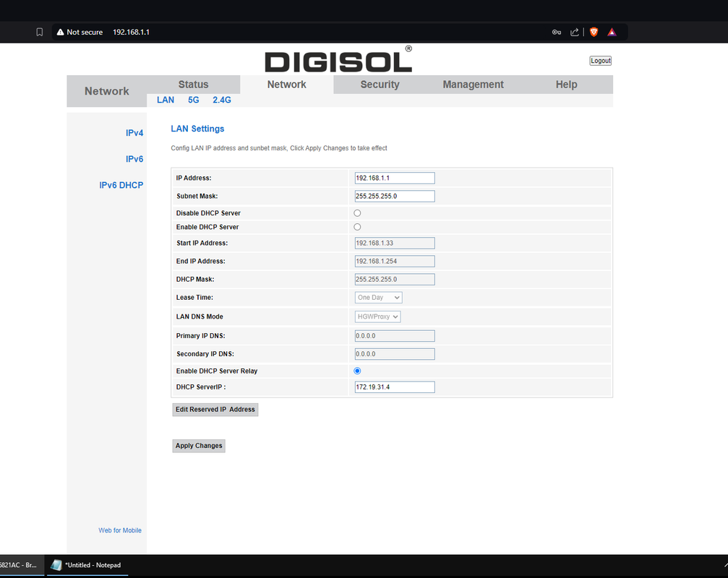Open the Management tab
Screen dimensions: 728x578
coord(473,85)
